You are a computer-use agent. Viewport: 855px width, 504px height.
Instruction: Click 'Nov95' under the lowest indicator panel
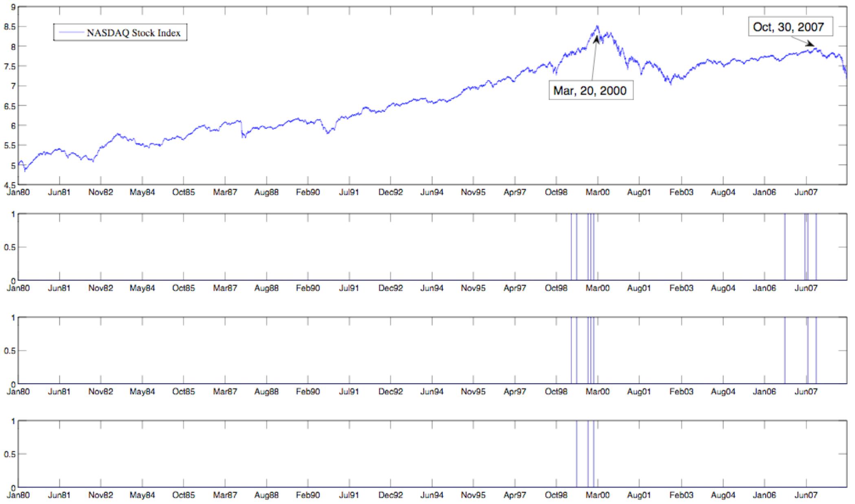(x=473, y=495)
